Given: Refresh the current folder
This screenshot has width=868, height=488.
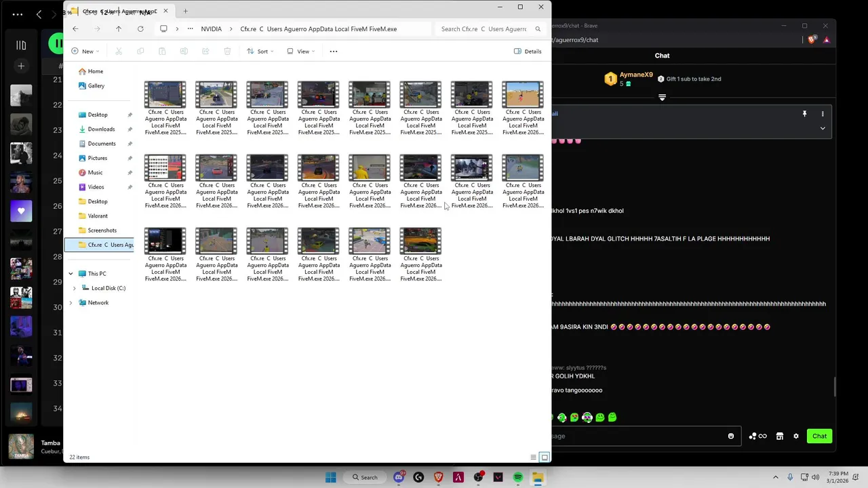Looking at the screenshot, I should [140, 29].
